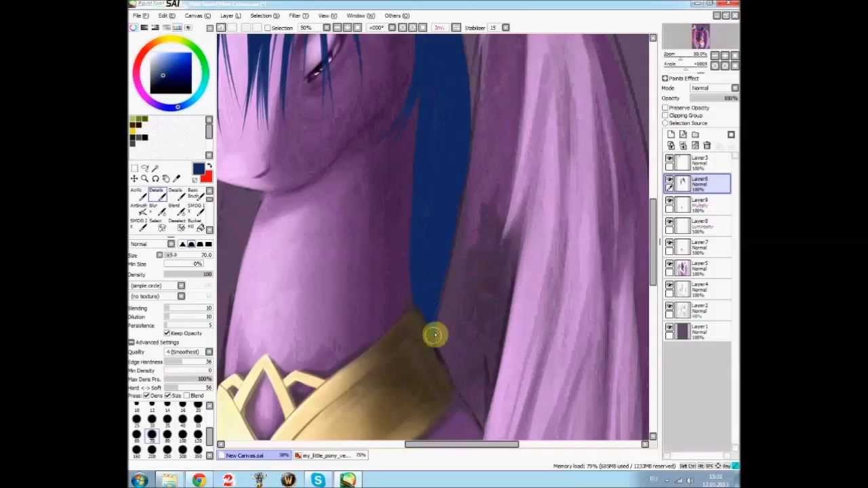Delete the selected layer with trash icon
Image resolution: width=868 pixels, height=488 pixels.
pos(707,146)
